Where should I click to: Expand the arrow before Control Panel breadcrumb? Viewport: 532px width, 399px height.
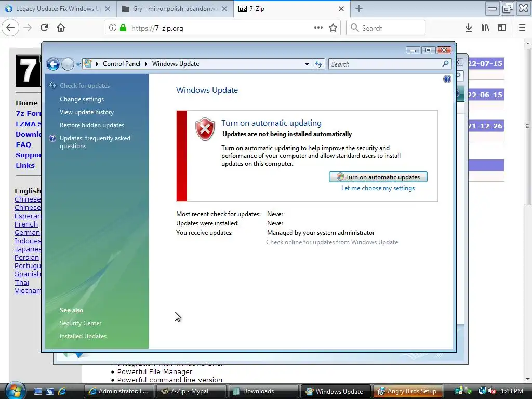(97, 64)
